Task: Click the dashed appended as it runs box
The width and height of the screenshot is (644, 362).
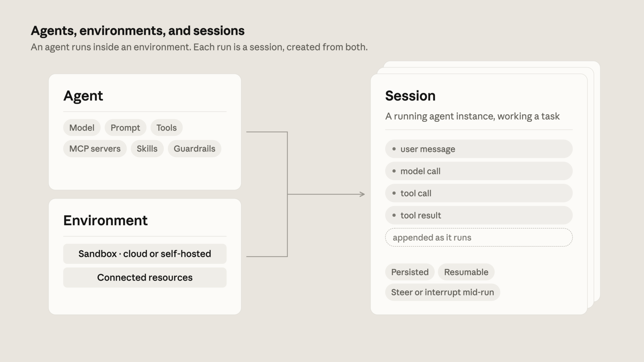Action: (x=479, y=237)
